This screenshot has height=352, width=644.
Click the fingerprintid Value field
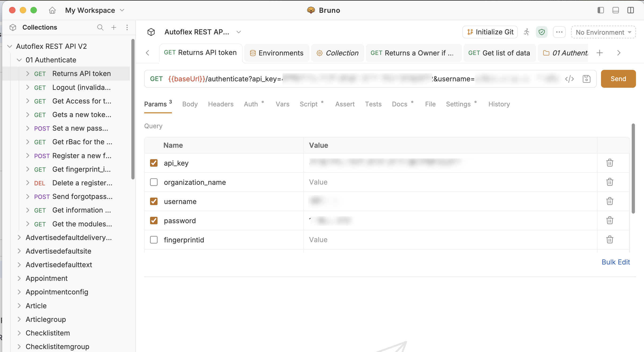450,240
